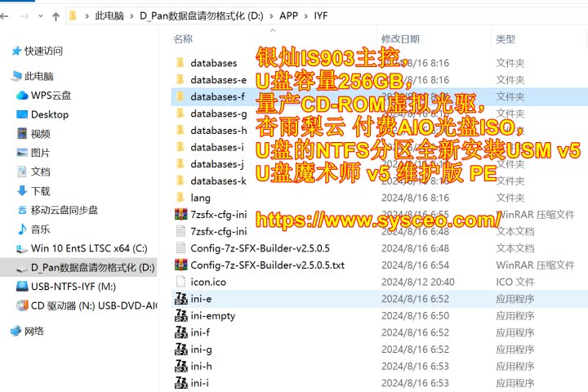Screen dimensions: 588x392
Task: Open WPS云盘 cloud icon in sidebar
Action: pos(22,96)
